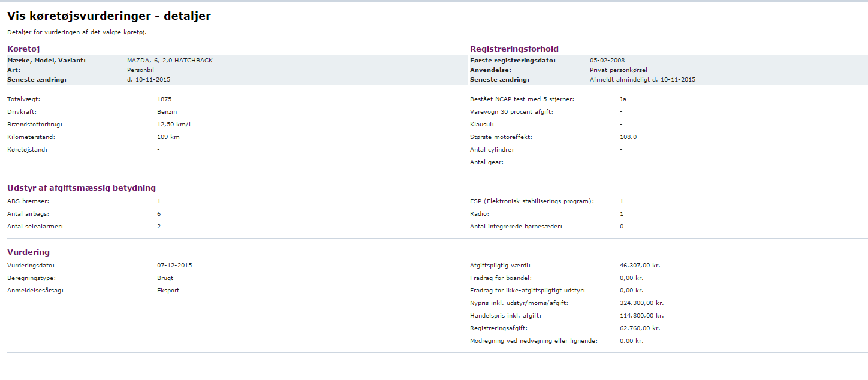Image resolution: width=868 pixels, height=380 pixels.
Task: Select the airbag count value 6
Action: pyautogui.click(x=159, y=213)
